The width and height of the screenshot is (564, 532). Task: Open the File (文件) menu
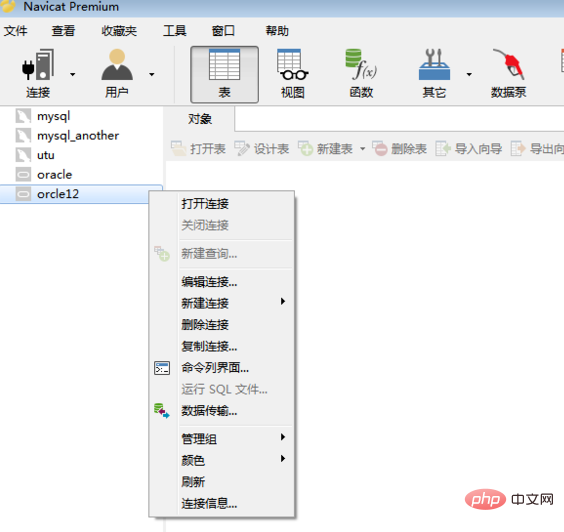15,31
